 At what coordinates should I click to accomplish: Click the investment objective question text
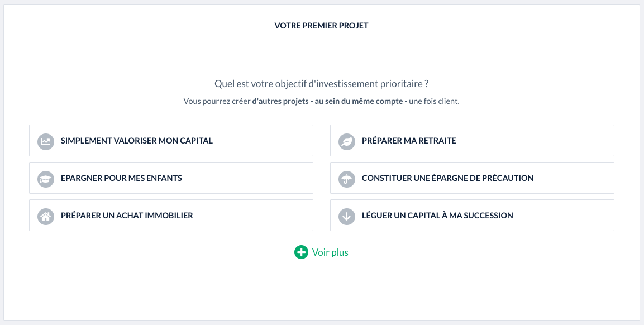tap(321, 84)
